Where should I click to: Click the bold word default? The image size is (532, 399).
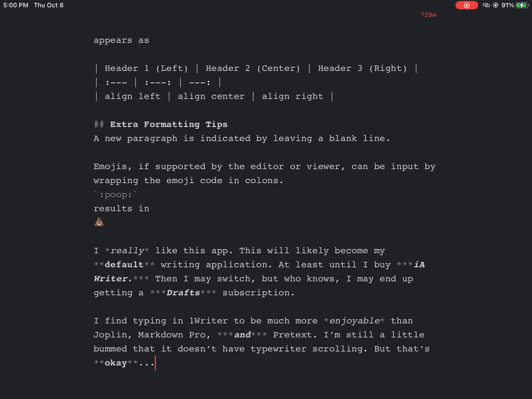click(124, 265)
